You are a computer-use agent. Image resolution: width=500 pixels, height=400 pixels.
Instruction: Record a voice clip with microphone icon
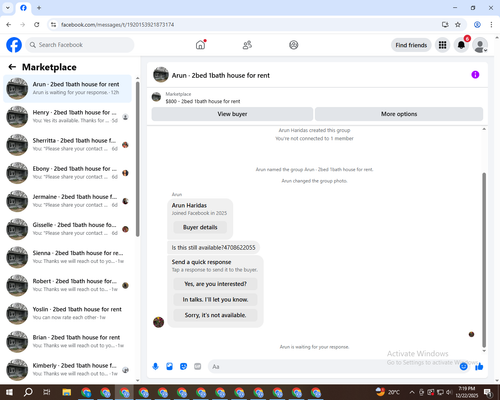click(x=155, y=367)
